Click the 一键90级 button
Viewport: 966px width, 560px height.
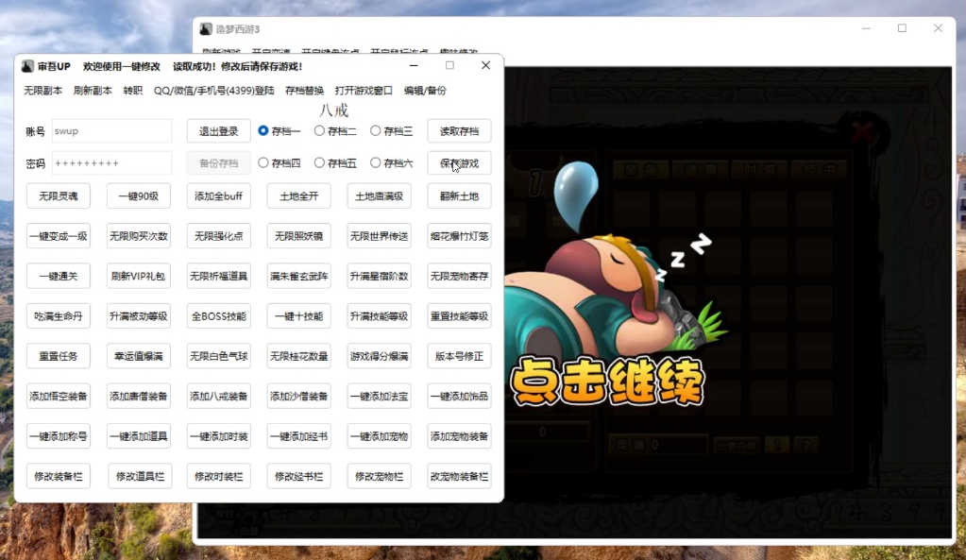tap(139, 195)
